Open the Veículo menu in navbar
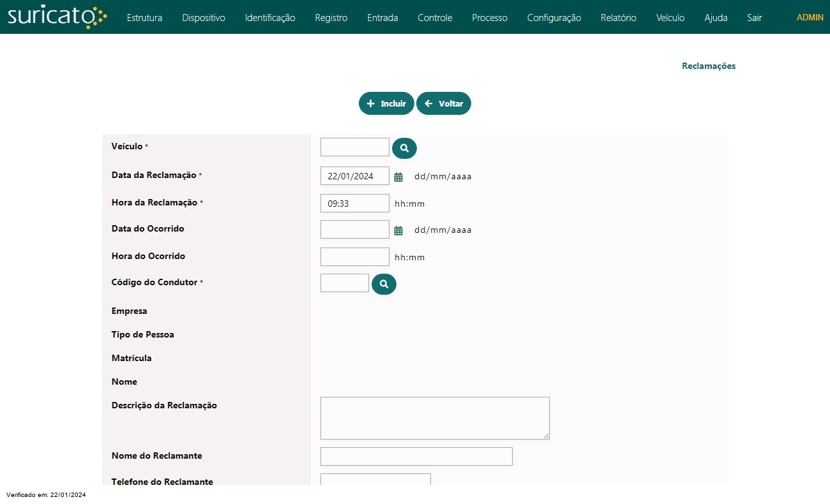Viewport: 830px width, 504px height. click(x=670, y=18)
